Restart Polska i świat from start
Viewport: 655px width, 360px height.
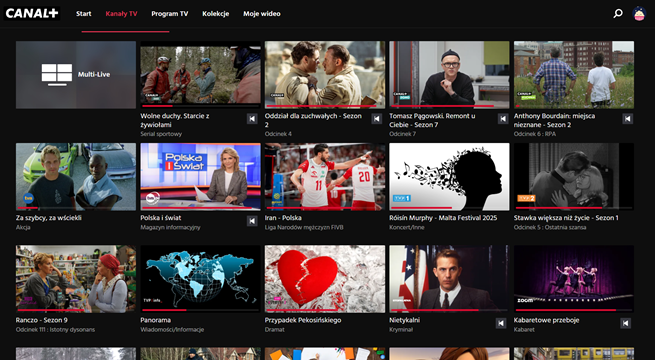(x=252, y=221)
